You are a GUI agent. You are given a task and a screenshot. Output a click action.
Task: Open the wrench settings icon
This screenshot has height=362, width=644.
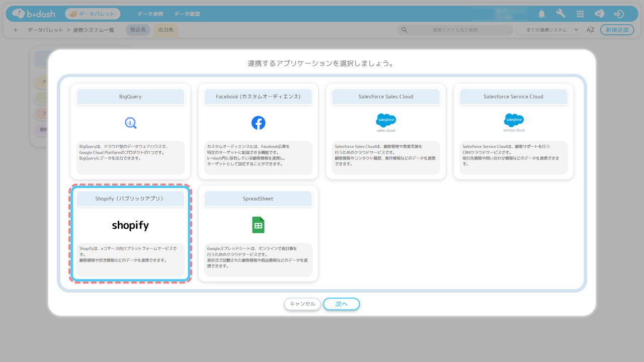[560, 14]
